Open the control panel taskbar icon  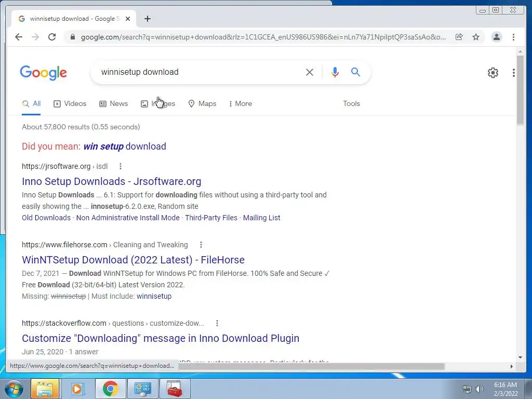click(142, 389)
